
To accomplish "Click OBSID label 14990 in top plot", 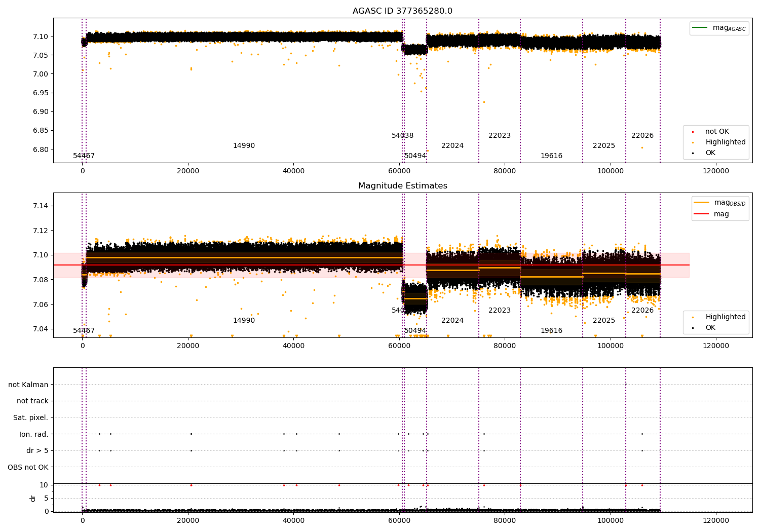I will (244, 146).
